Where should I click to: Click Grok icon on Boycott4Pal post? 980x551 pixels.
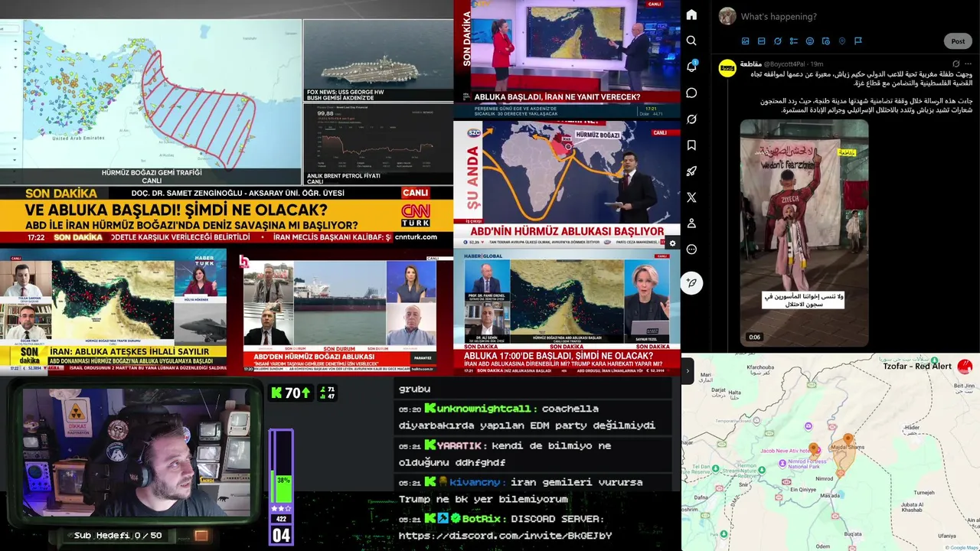pyautogui.click(x=956, y=64)
